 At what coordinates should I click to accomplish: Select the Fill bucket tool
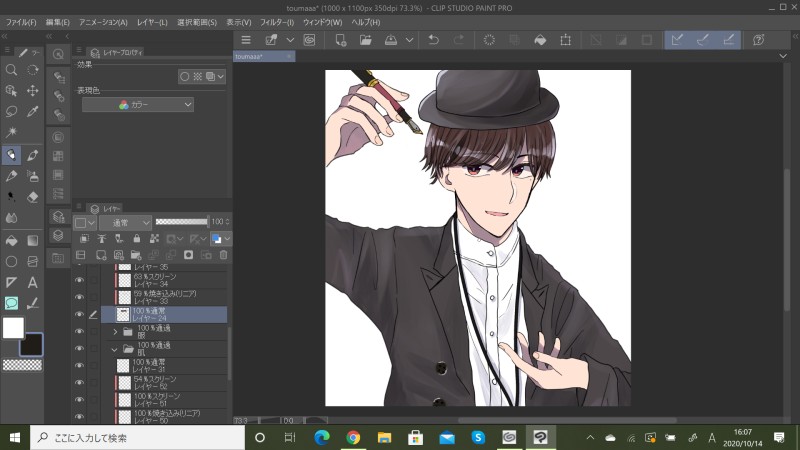click(x=11, y=240)
